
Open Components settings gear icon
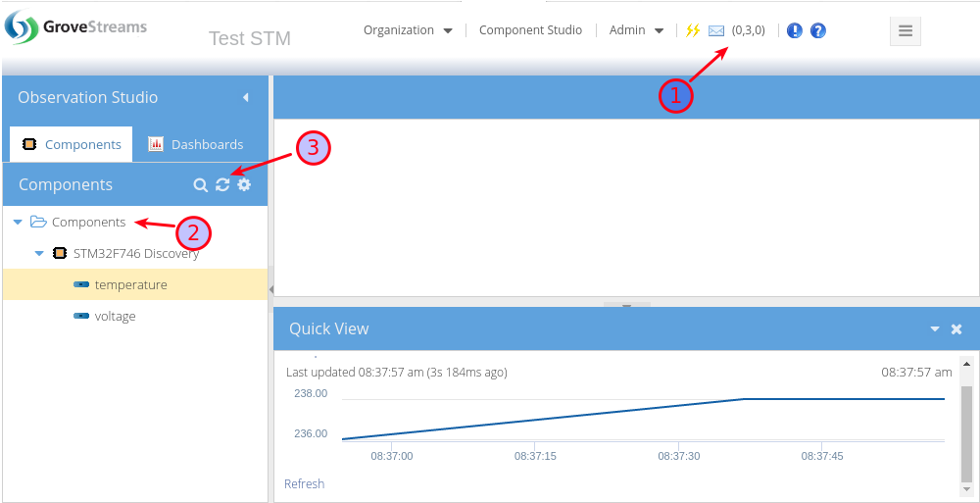pos(244,185)
